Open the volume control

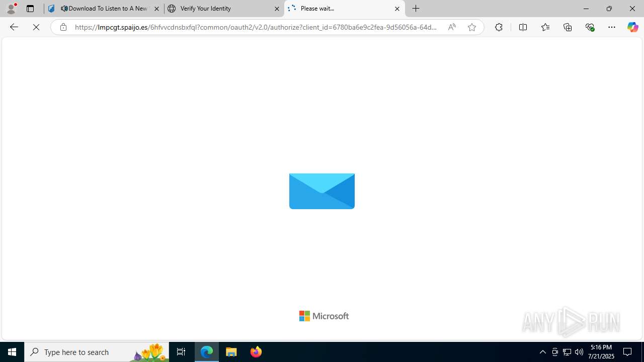click(x=579, y=352)
